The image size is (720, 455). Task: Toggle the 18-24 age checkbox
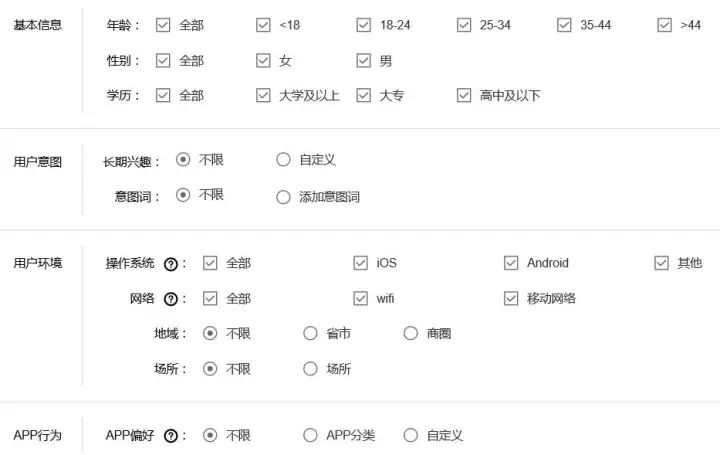[x=363, y=25]
